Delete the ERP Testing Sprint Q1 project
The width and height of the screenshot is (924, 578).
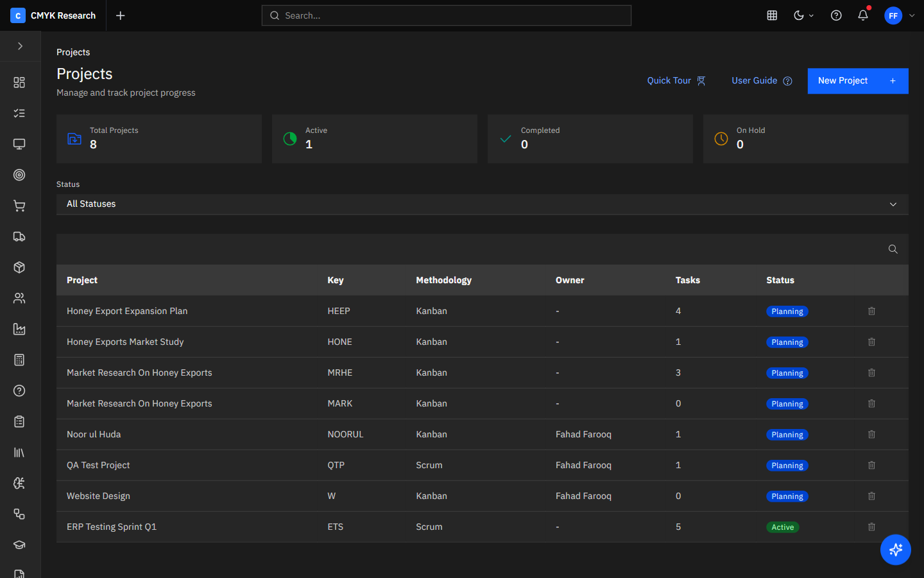coord(871,527)
